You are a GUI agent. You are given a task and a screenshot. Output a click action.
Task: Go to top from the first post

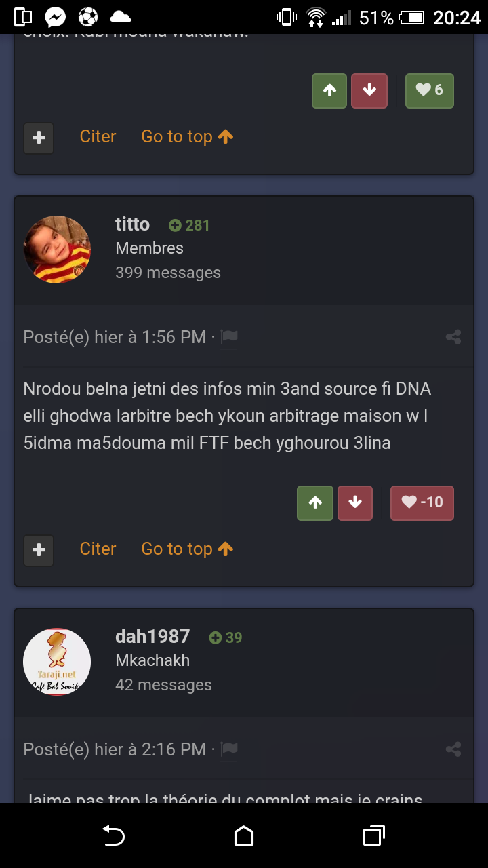[x=187, y=136]
